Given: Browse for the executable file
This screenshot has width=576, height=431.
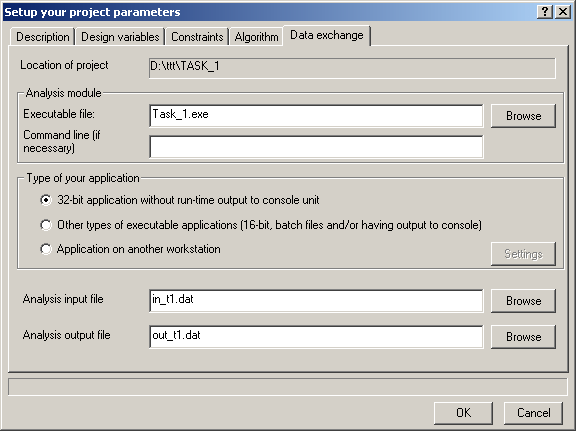Looking at the screenshot, I should 523,116.
